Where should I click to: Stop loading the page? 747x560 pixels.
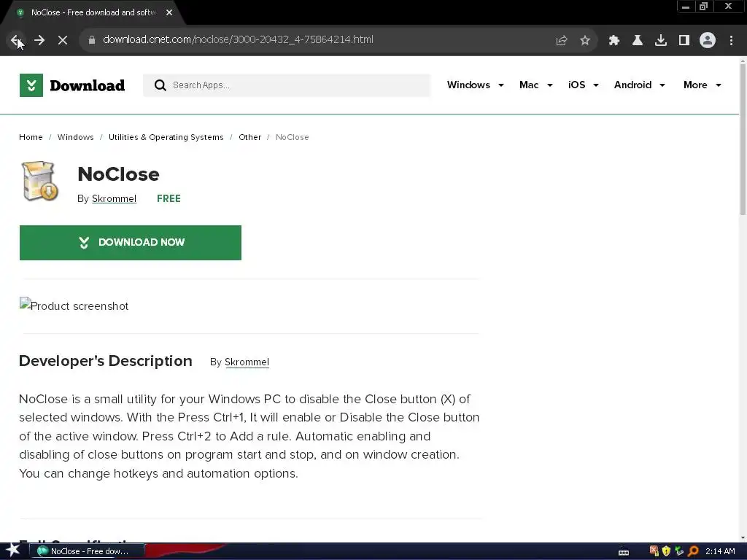[63, 40]
